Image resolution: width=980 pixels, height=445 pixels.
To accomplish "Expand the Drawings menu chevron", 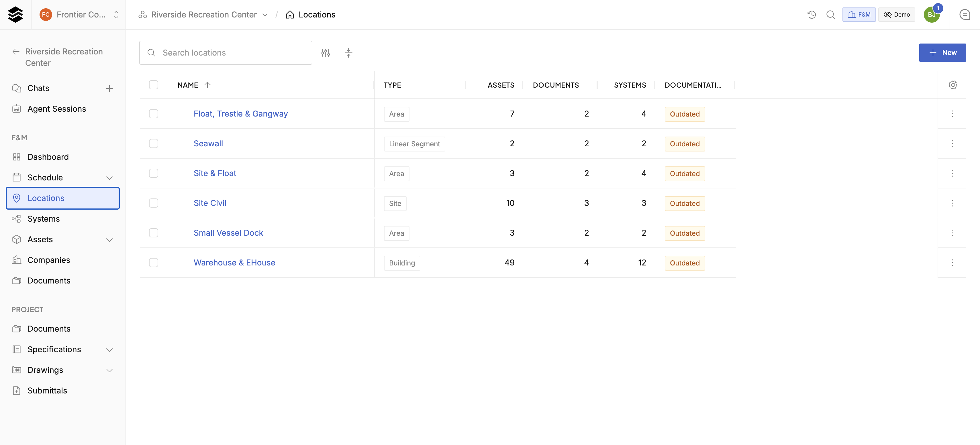I will coord(109,371).
